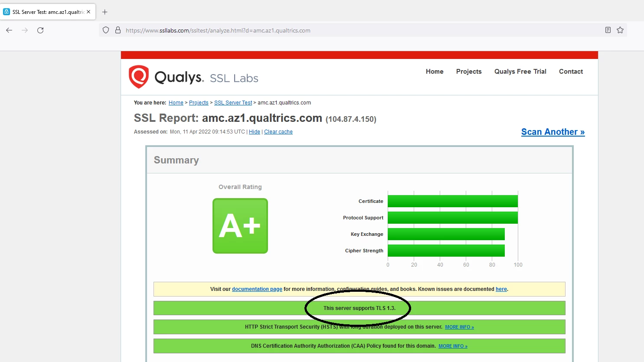The height and width of the screenshot is (362, 644).
Task: Bookmark this page with star icon
Action: [620, 30]
